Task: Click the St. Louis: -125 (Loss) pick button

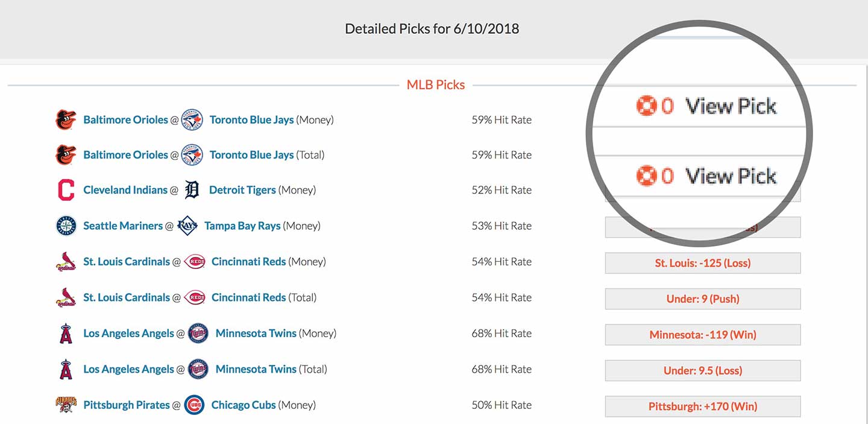Action: click(x=703, y=263)
